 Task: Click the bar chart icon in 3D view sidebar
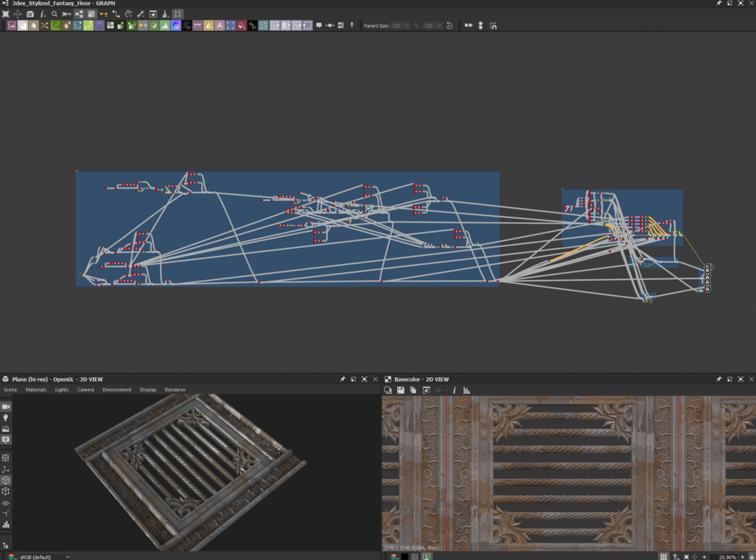(6, 525)
